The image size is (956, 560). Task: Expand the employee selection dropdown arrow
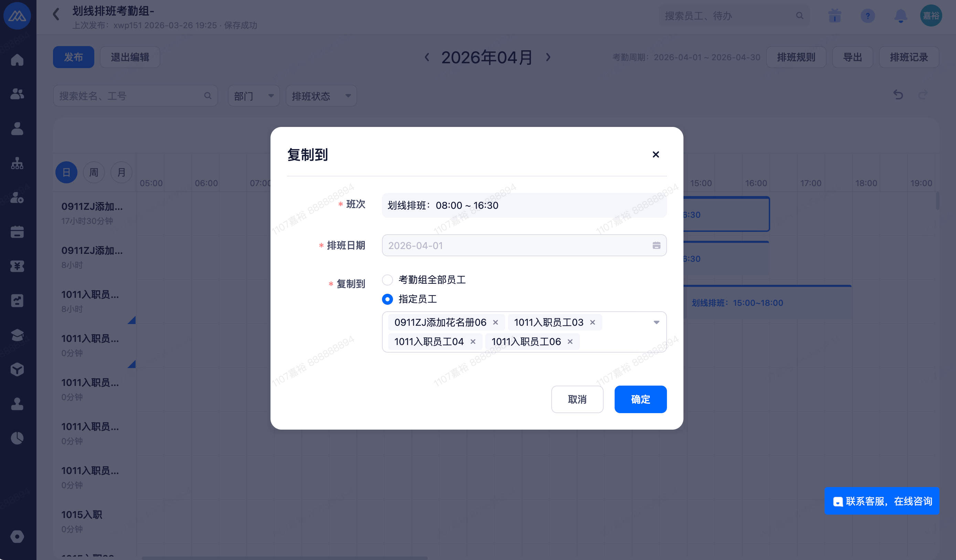coord(656,322)
